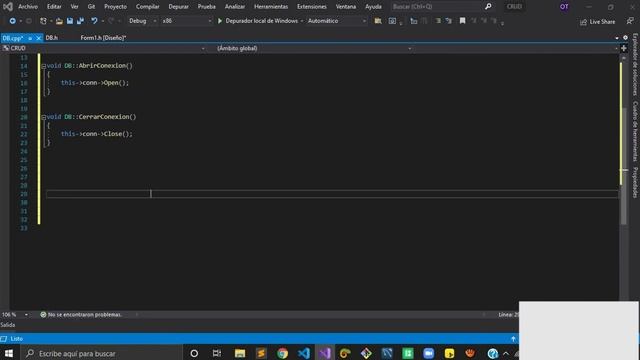
Task: Collapse the AbrirConexion function block
Action: pyautogui.click(x=44, y=66)
